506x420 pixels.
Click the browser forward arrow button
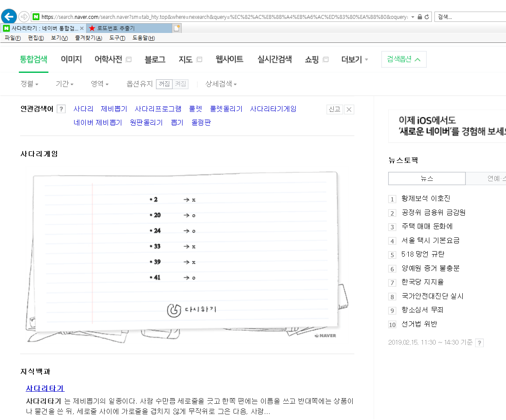[24, 17]
